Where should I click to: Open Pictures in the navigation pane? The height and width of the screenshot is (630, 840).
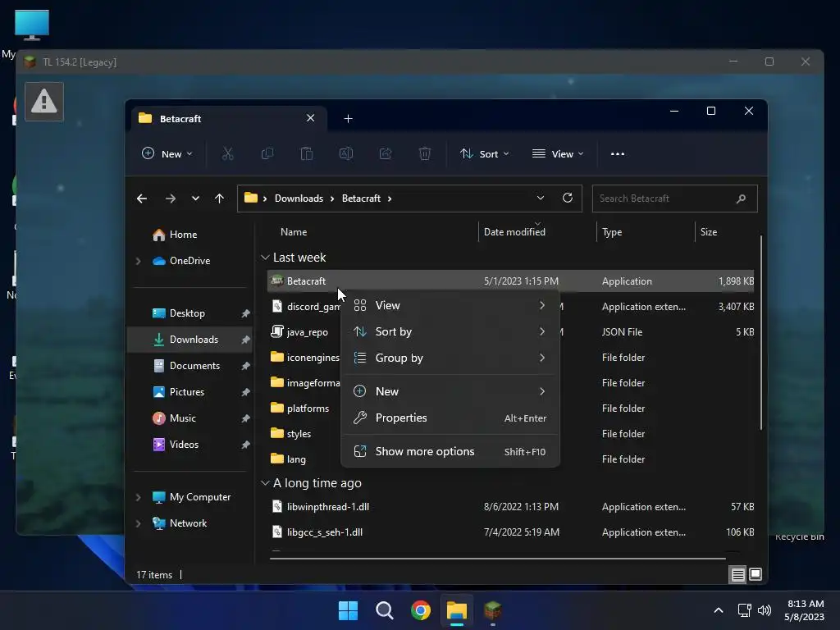pyautogui.click(x=186, y=392)
